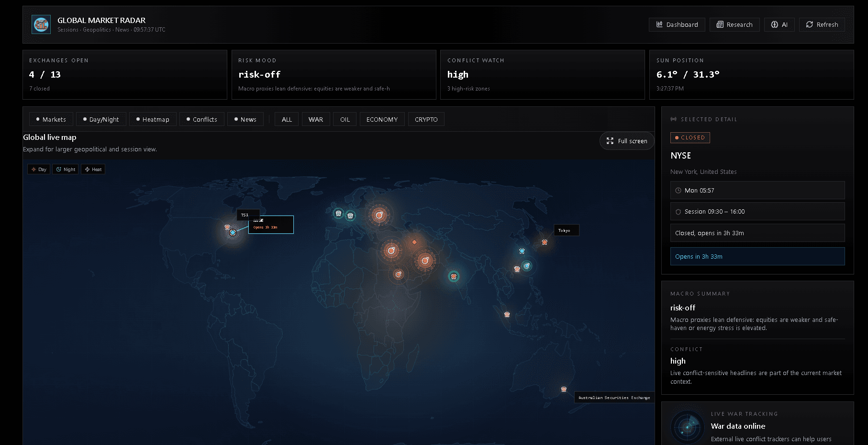Screen dimensions: 868x445
Task: Switch map to Night mode
Action: 66,170
